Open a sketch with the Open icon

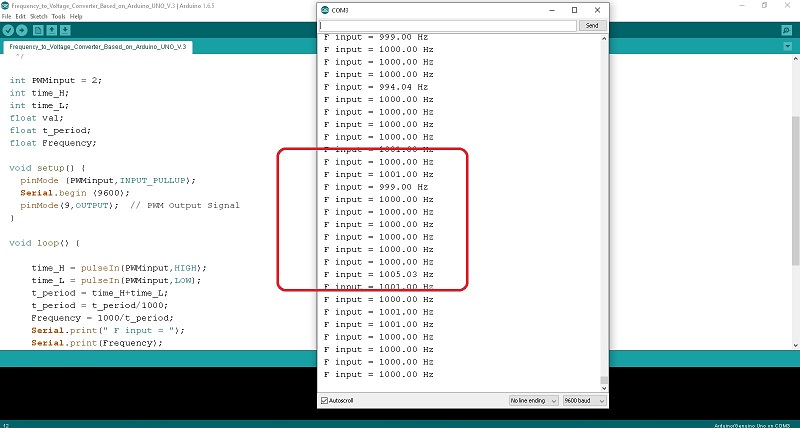(52, 31)
